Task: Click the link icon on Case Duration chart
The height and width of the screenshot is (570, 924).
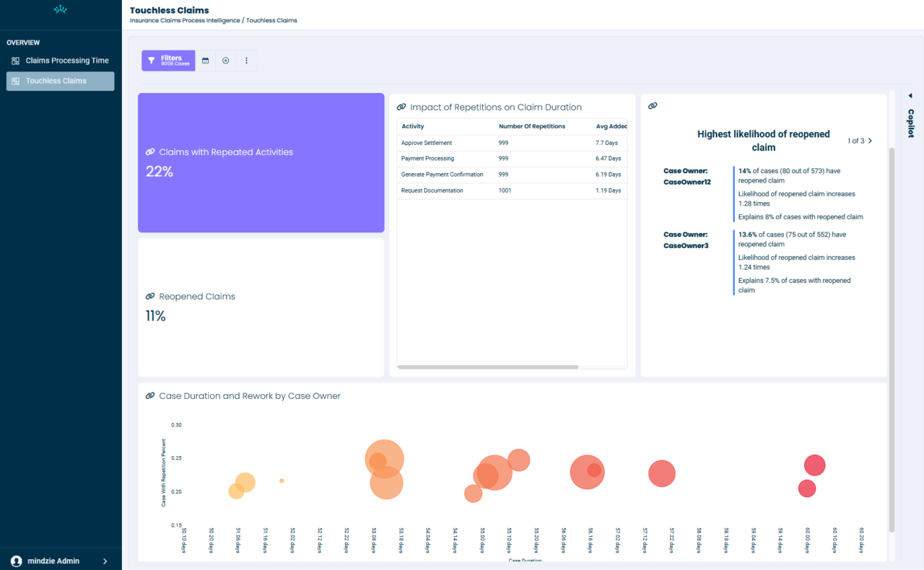Action: tap(149, 395)
